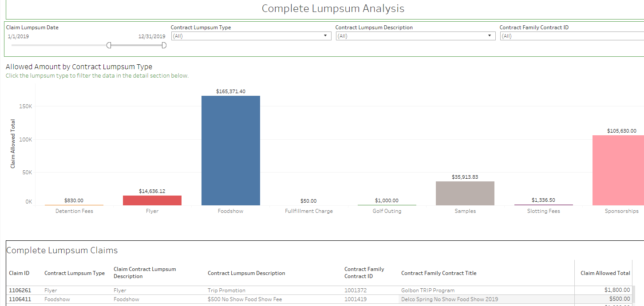Select the red Flyer bar
Screen dimensions: 644x306
152,200
